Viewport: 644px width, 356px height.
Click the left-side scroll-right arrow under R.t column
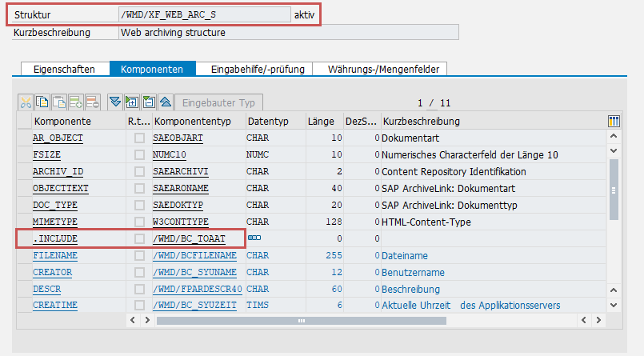point(147,320)
